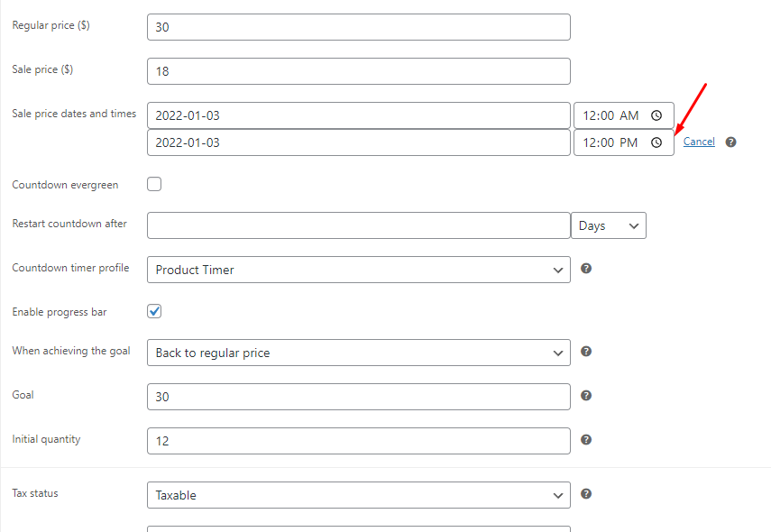
Task: Enable the Countdown evergreen checkbox
Action: 154,184
